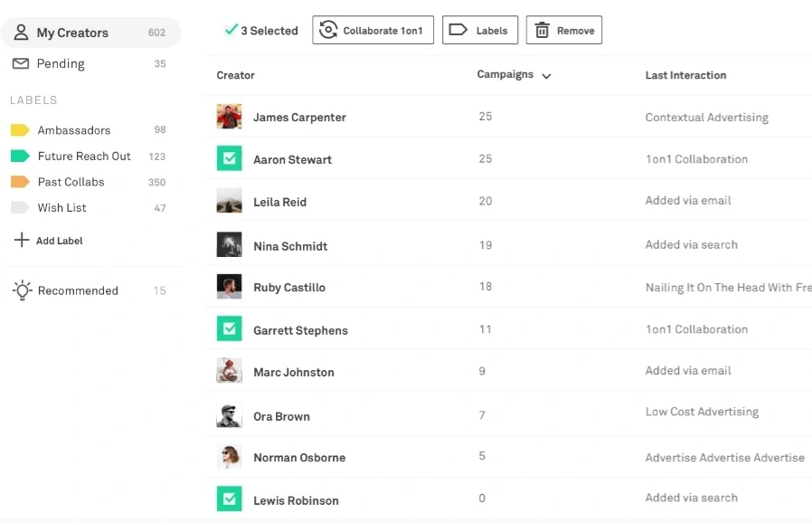Click Contextual Advertising interaction text
812x523 pixels.
point(707,117)
